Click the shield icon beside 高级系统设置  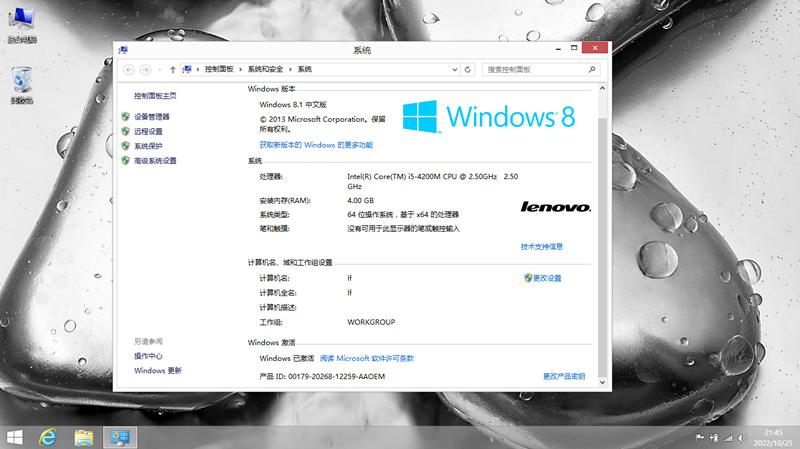click(x=126, y=161)
